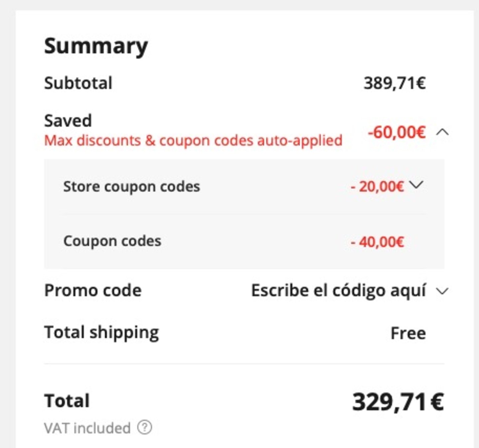Select the Coupon codes row label
Viewport: 479px width, 448px height.
pyautogui.click(x=112, y=241)
